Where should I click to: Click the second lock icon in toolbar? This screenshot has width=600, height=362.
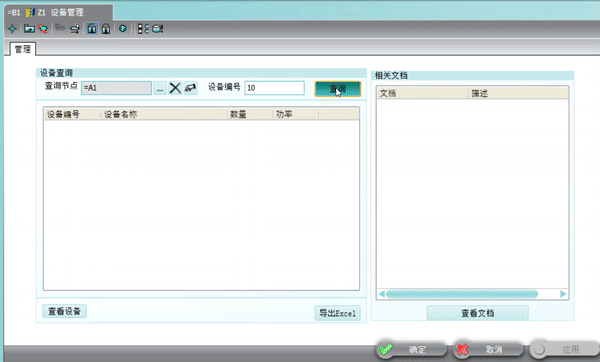point(106,29)
